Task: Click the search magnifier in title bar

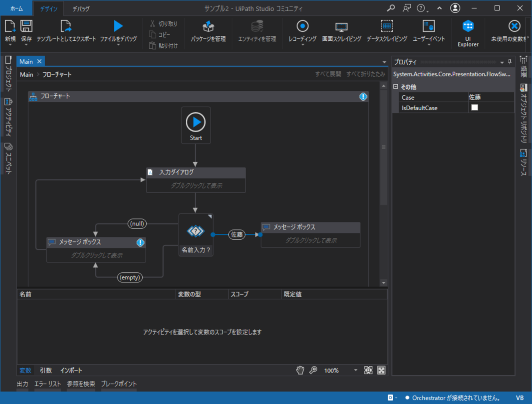Action: coord(391,8)
